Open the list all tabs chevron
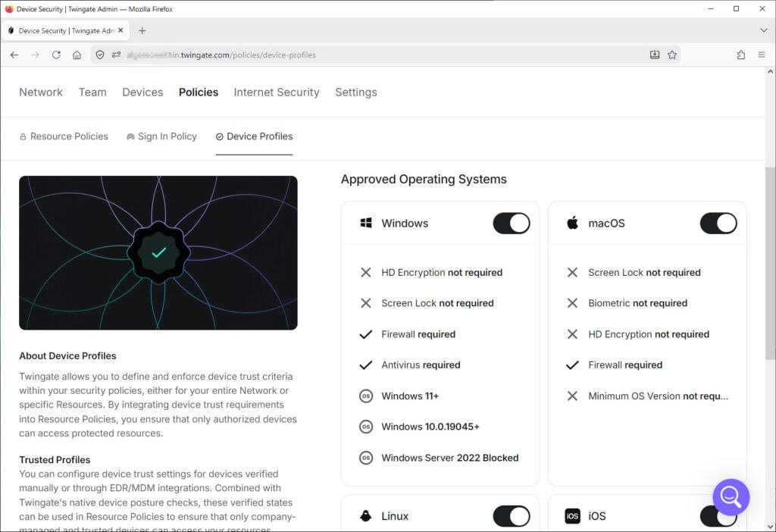The width and height of the screenshot is (776, 532). [764, 30]
